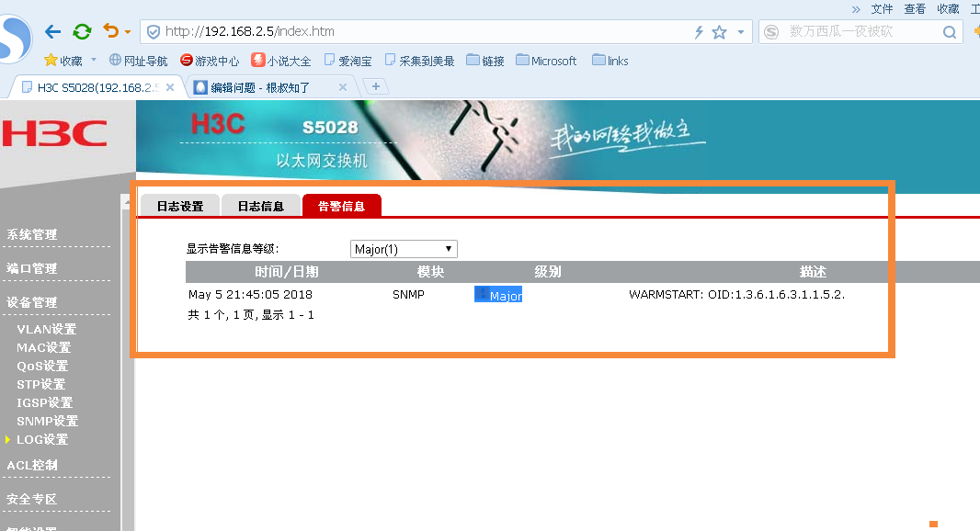Image resolution: width=980 pixels, height=531 pixels.
Task: Close the H3C S5028 browser tab
Action: point(170,87)
